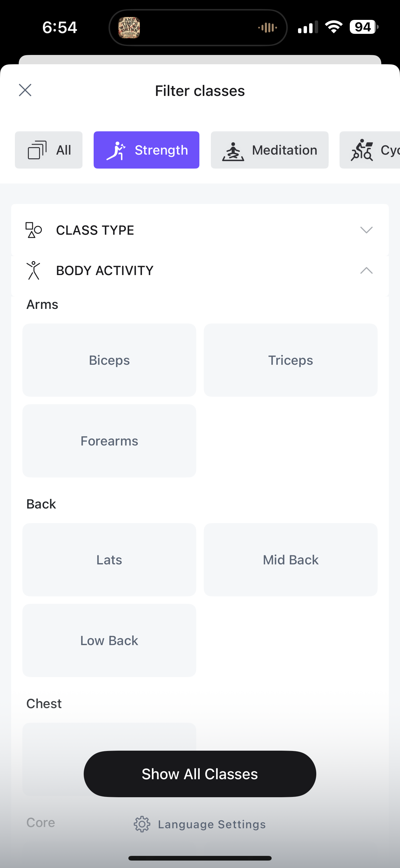Select the Mid Back filter tile
Image resolution: width=400 pixels, height=868 pixels.
(x=291, y=559)
